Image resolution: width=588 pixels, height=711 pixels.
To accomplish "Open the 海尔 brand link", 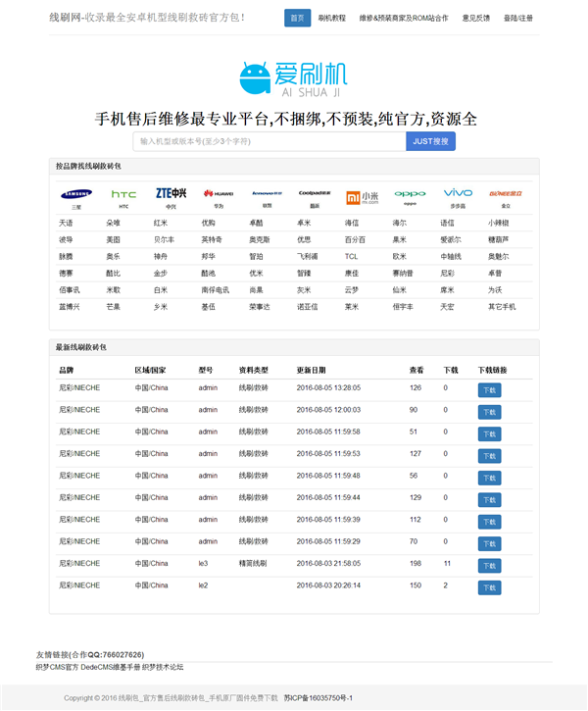I will [400, 223].
